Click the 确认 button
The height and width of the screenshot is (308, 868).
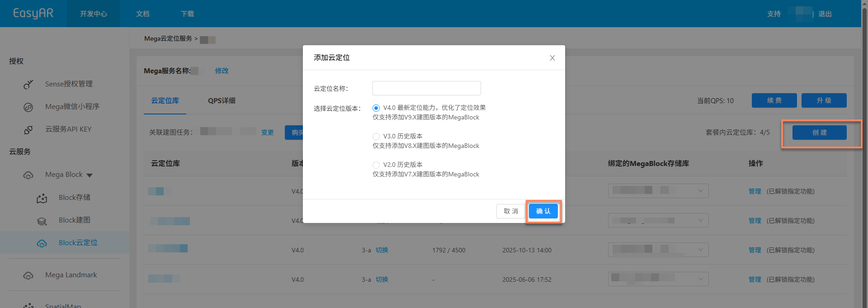(543, 211)
